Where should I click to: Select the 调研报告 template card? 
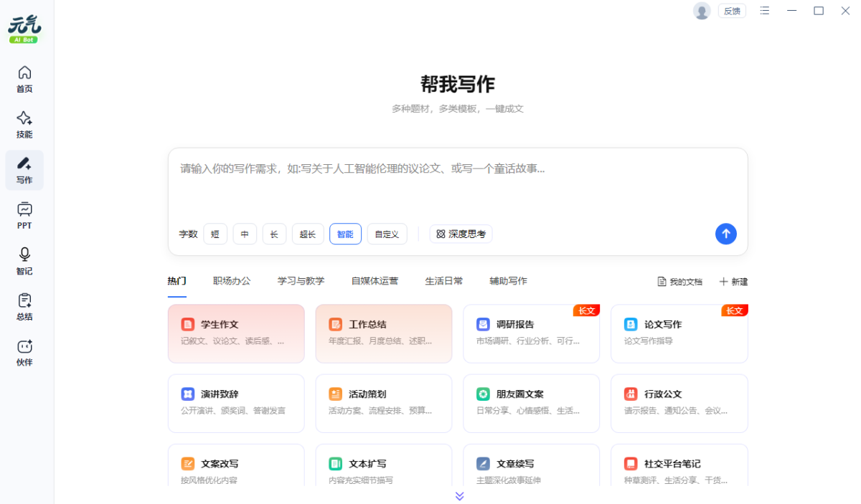[531, 333]
